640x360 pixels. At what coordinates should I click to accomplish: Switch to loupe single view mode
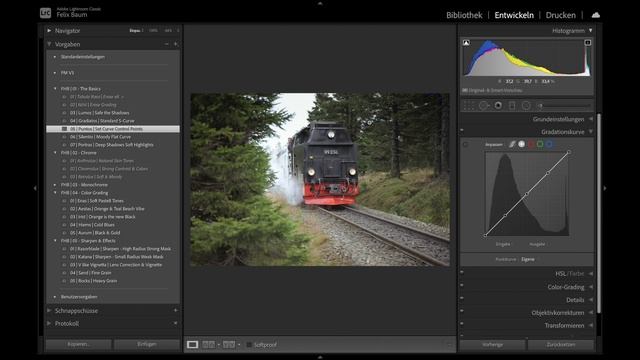point(192,344)
